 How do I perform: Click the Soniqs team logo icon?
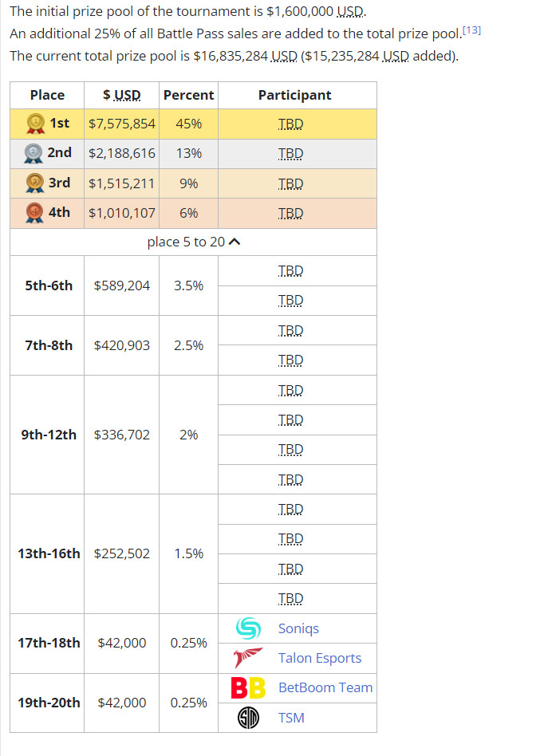[248, 628]
